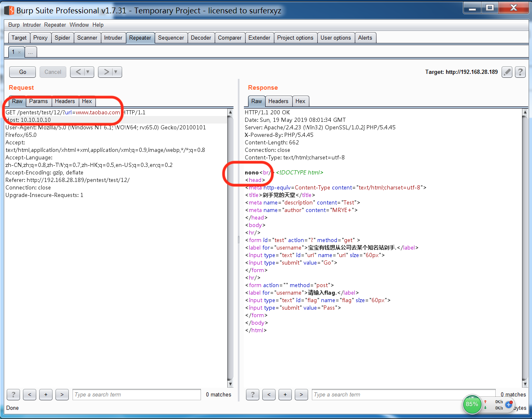Viewport: 532px width, 419px height.
Task: Open the Repeater help question-mark icon
Action: pyautogui.click(x=520, y=72)
